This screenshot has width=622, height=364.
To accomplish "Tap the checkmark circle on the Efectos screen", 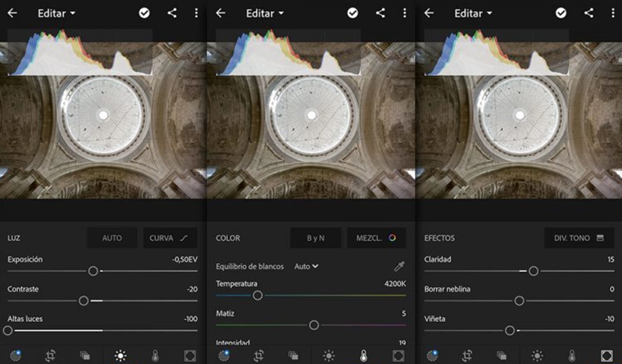I will pos(561,13).
